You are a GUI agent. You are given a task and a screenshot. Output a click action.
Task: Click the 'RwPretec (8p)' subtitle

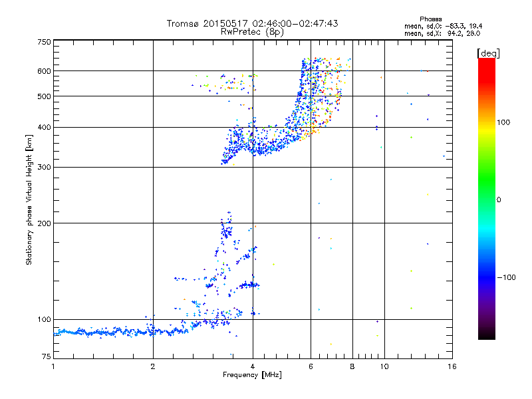[252, 32]
